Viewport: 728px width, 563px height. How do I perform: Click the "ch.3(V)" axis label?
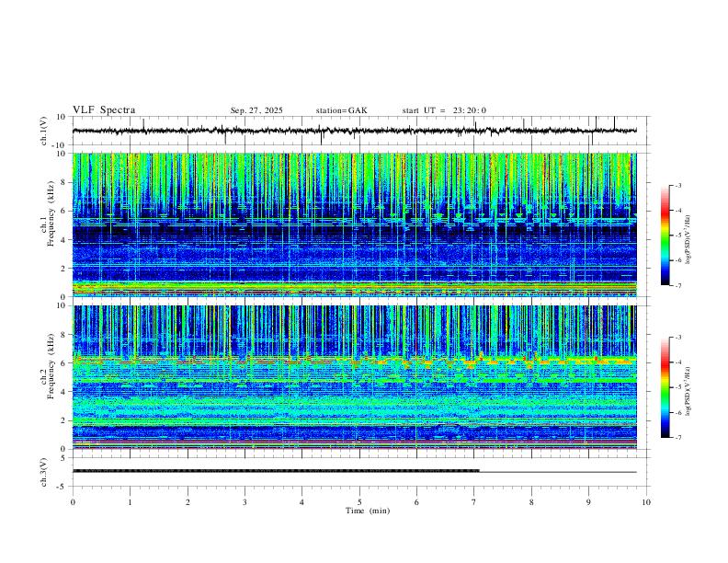click(x=44, y=472)
